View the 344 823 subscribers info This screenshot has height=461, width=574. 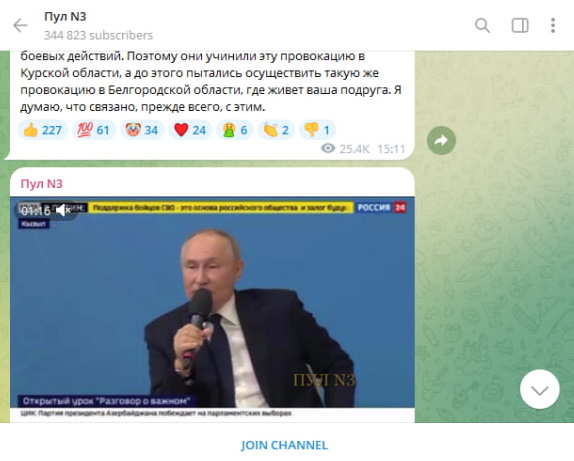98,36
